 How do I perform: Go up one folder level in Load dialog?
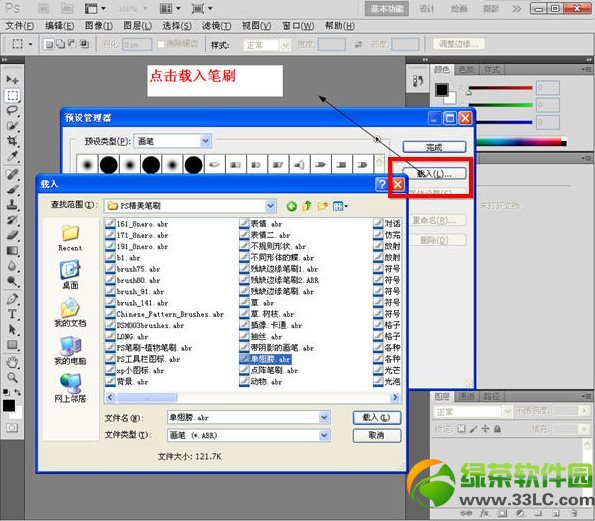tap(307, 206)
